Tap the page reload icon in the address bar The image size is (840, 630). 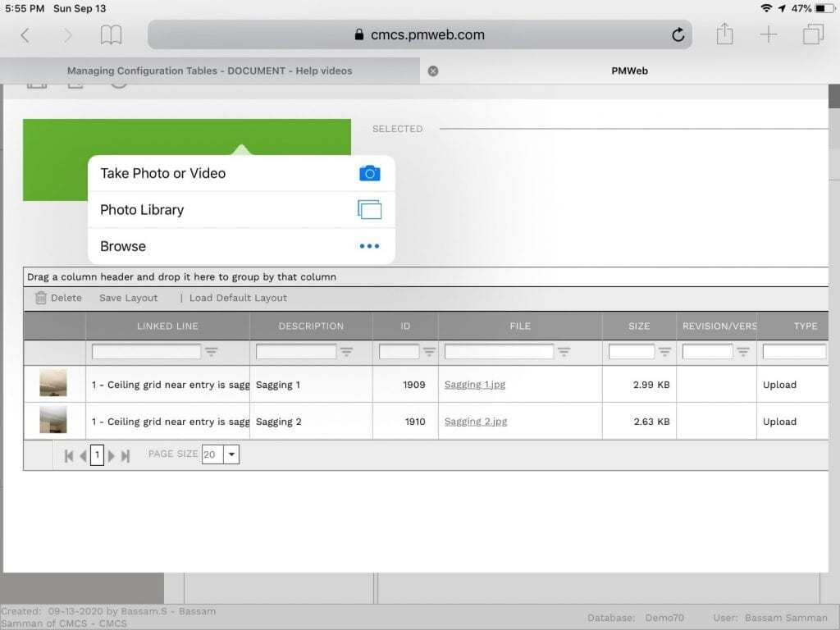678,34
